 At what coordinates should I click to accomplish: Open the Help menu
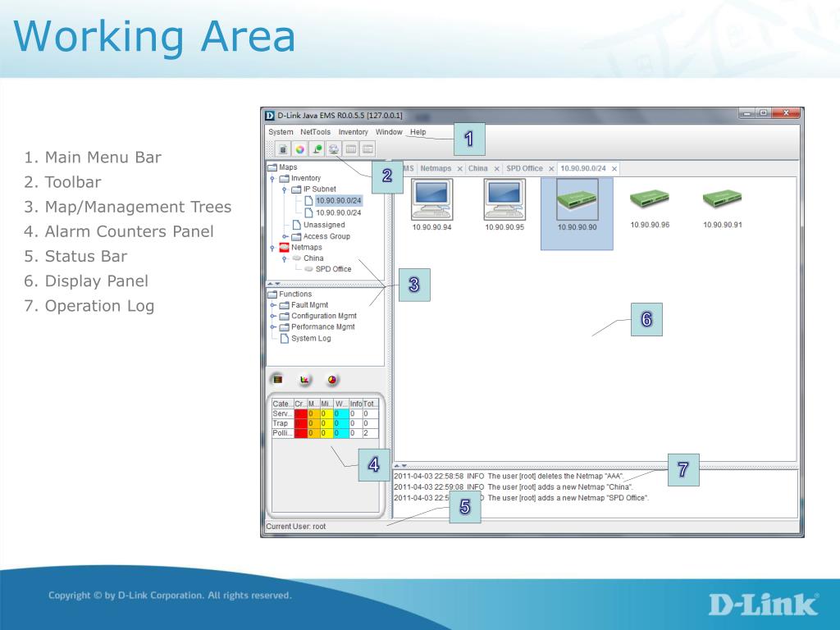[418, 132]
